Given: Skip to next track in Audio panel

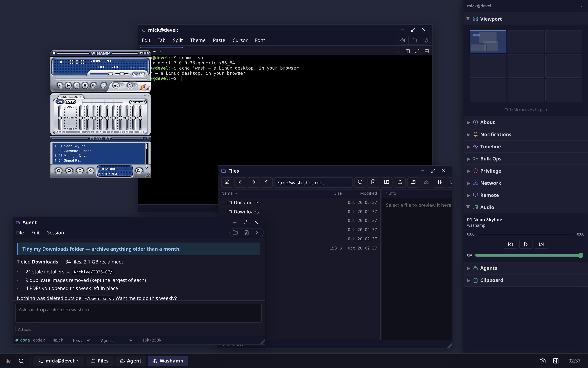Looking at the screenshot, I should tap(541, 244).
